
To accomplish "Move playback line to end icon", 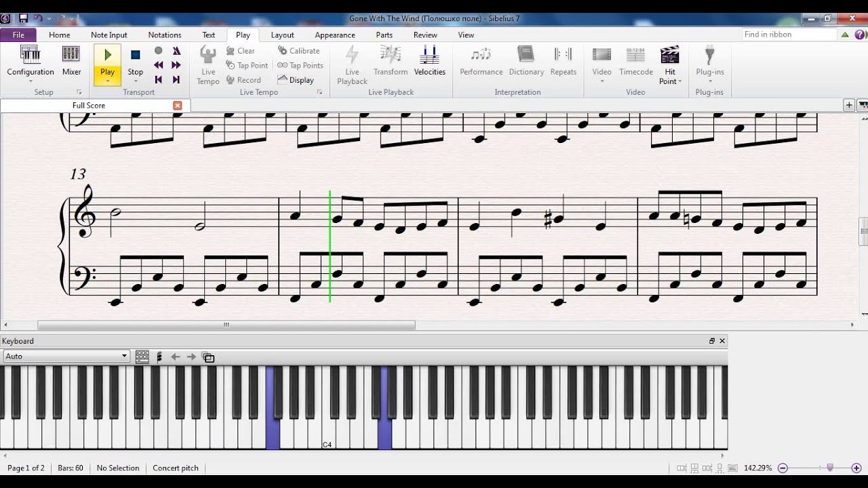I will click(x=176, y=79).
